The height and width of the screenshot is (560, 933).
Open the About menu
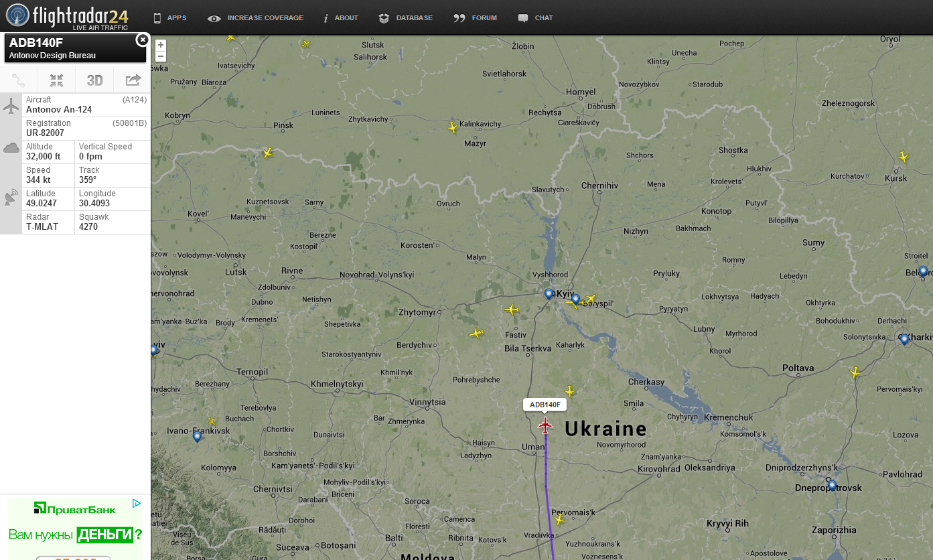click(x=340, y=18)
